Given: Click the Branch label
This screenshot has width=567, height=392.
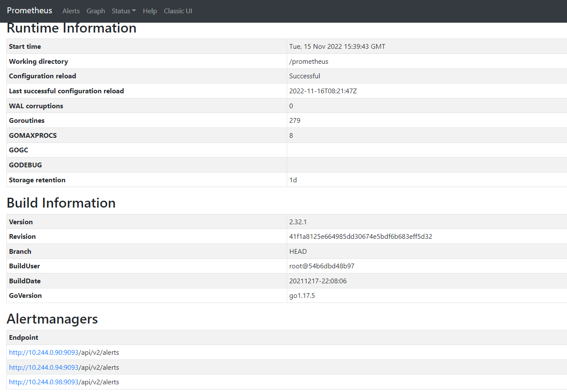Looking at the screenshot, I should point(20,252).
